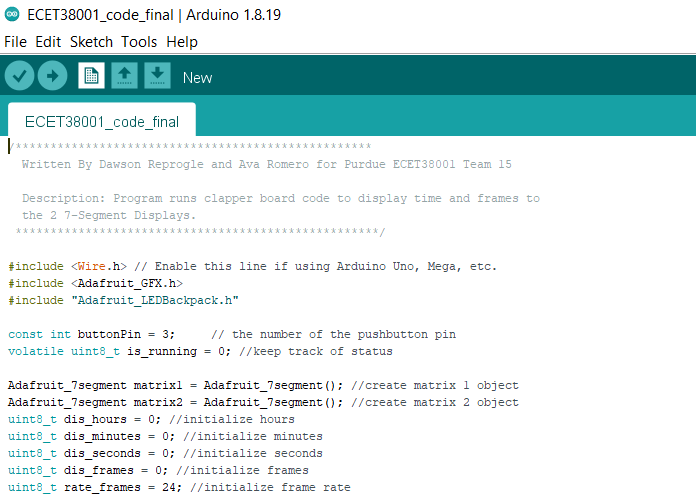Select the ECET38001_code_final tab
696x502 pixels.
102,122
